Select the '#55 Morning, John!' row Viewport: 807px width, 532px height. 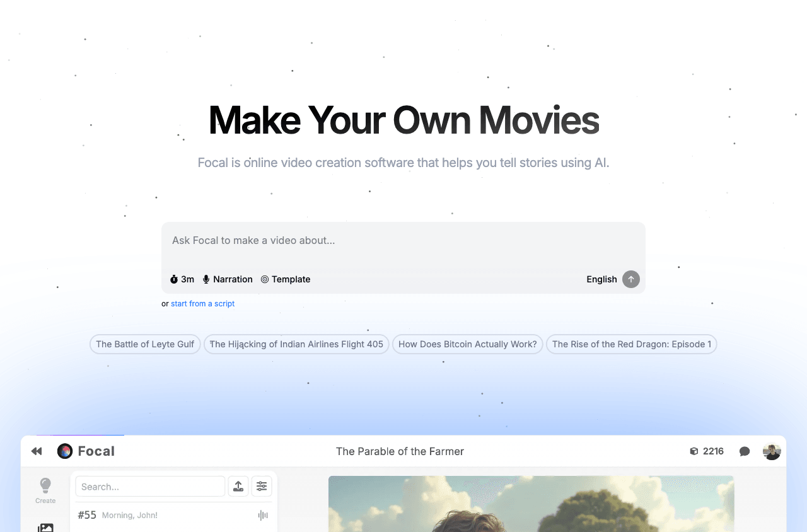tap(173, 516)
